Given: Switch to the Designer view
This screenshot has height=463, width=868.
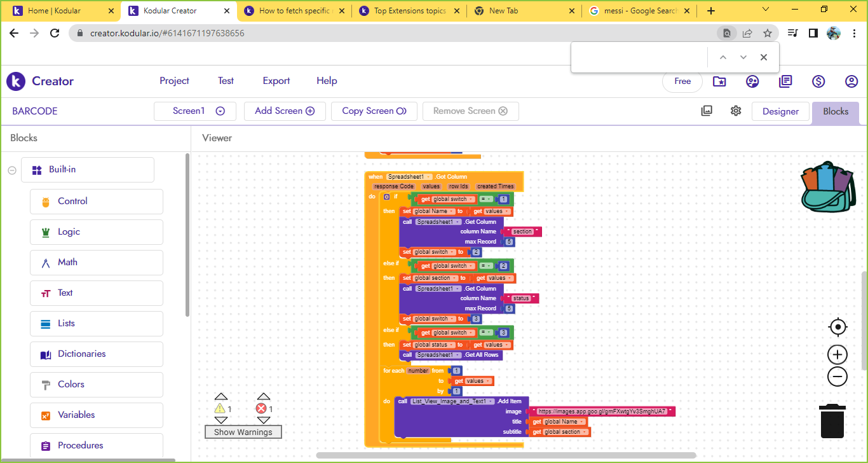Looking at the screenshot, I should (x=780, y=111).
